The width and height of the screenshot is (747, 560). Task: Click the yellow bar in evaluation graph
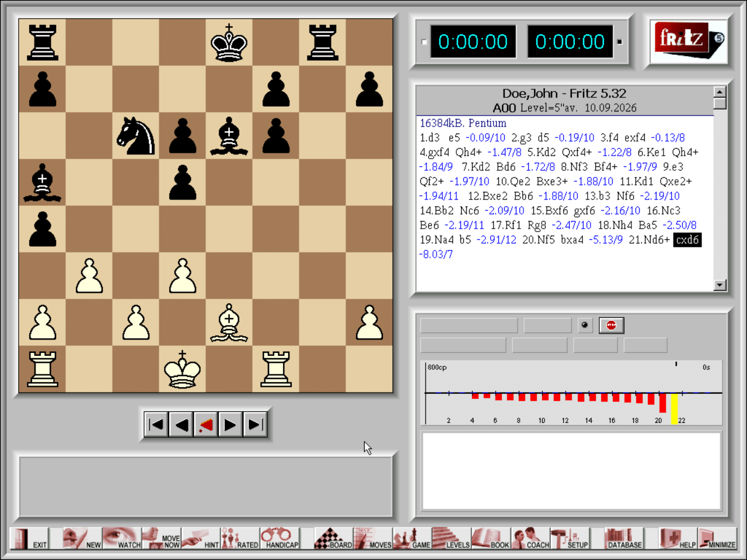click(x=674, y=409)
